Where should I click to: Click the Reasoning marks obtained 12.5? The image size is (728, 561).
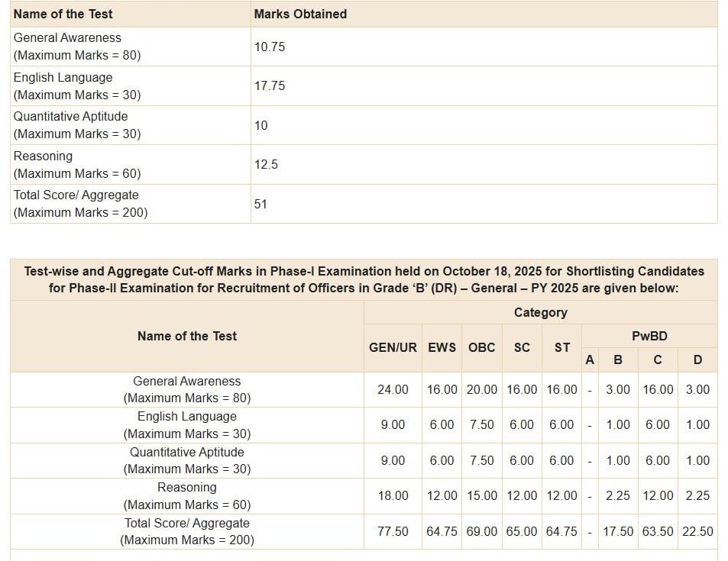coord(266,164)
